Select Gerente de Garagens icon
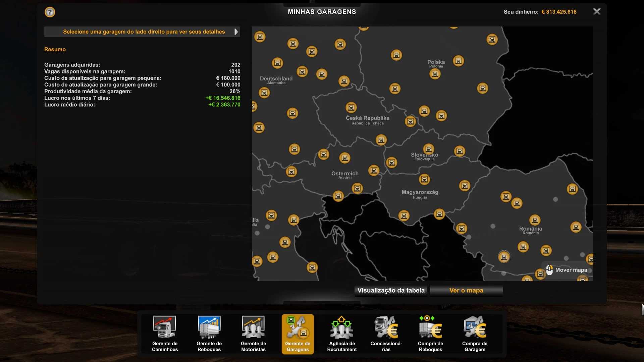Viewport: 644px width, 362px height. 298,334
